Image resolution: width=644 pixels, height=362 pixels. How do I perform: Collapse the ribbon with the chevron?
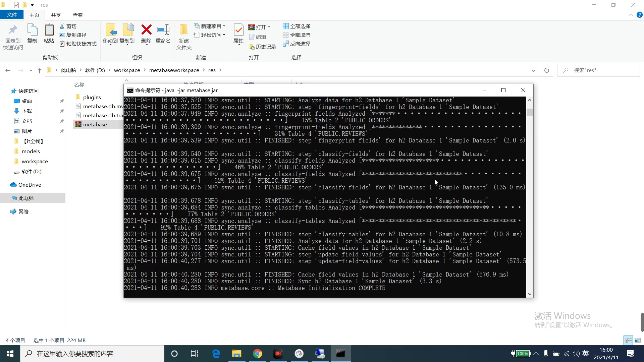[x=631, y=15]
